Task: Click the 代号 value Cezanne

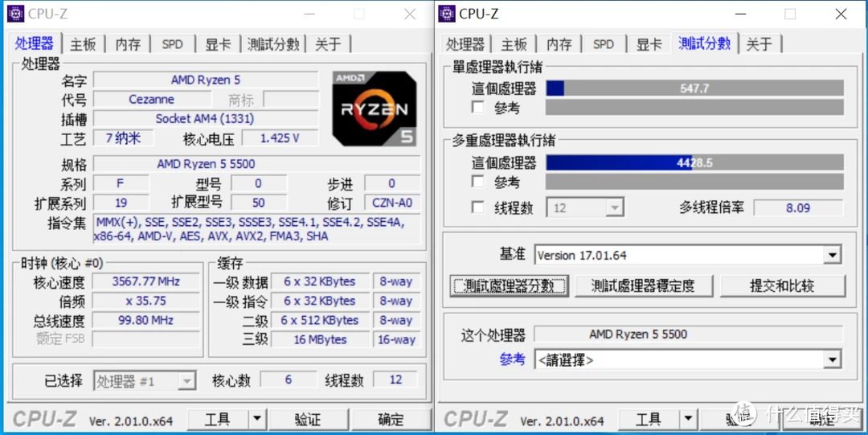Action: 152,99
